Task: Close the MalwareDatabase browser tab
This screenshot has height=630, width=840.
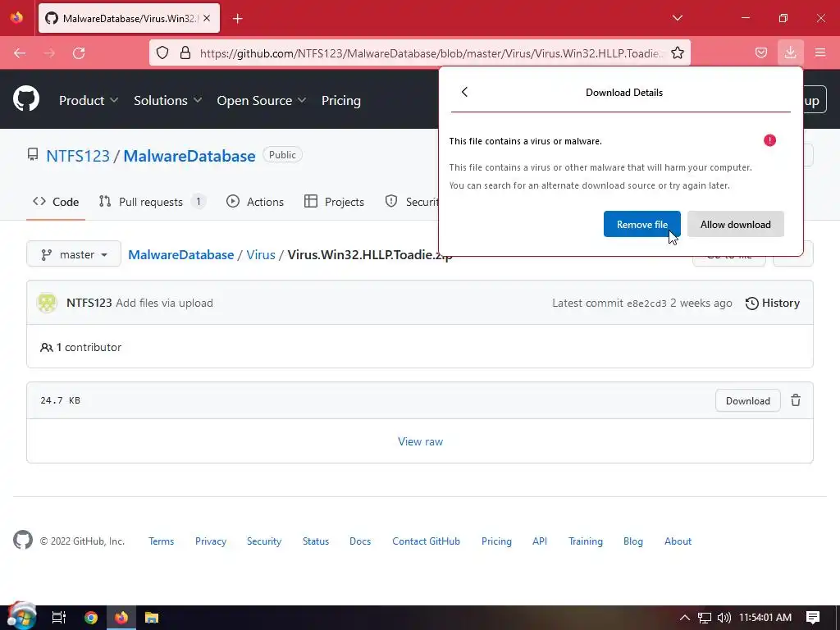Action: click(207, 18)
